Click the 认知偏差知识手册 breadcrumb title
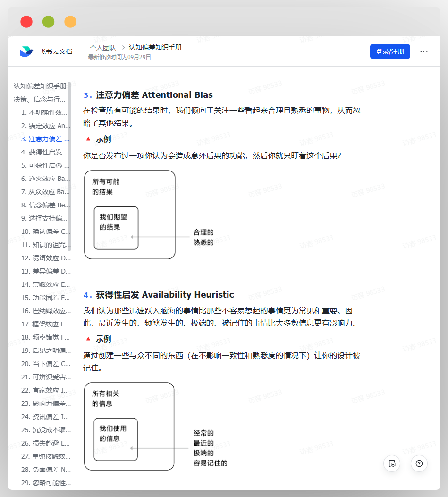448x497 pixels. click(155, 48)
